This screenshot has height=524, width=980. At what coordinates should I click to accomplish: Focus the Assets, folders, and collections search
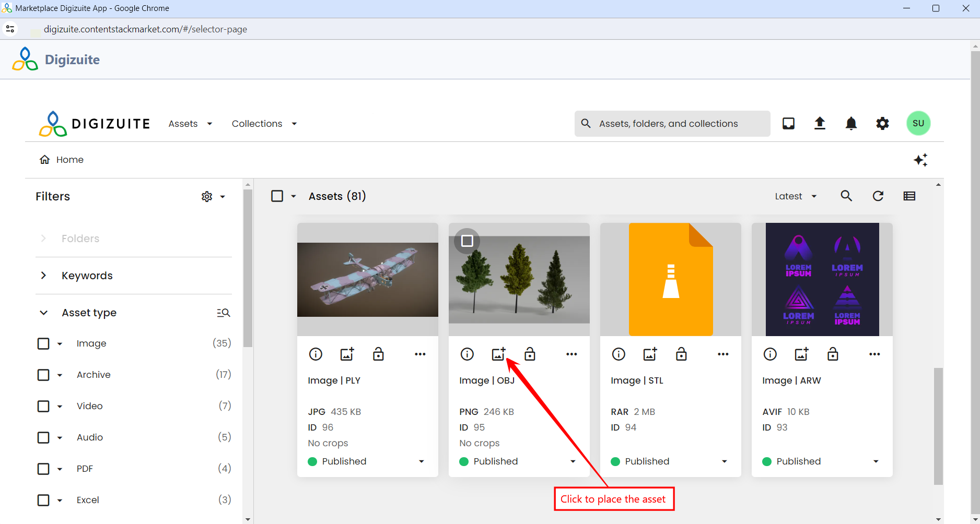point(672,124)
